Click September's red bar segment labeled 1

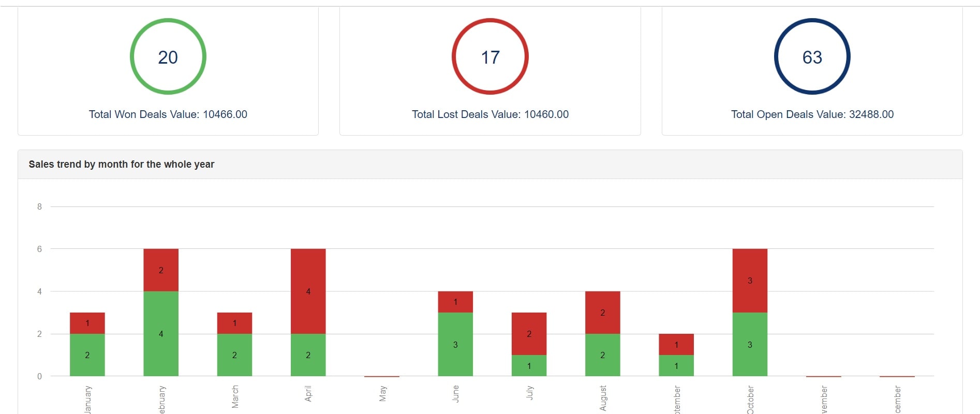coord(676,345)
